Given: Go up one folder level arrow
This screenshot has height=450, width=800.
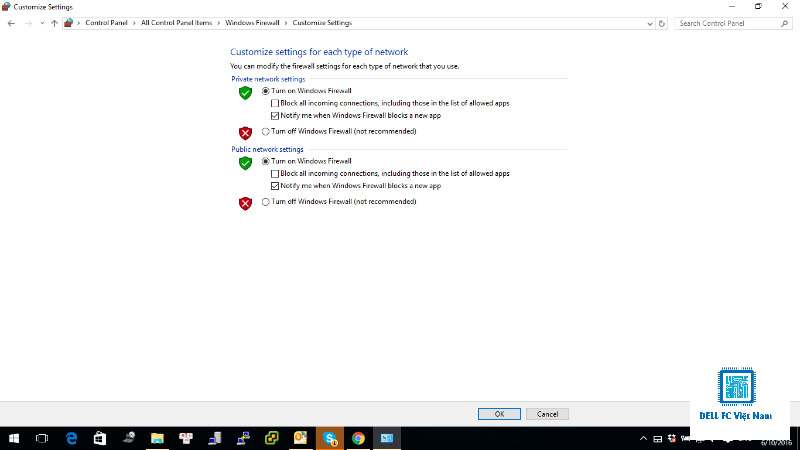Looking at the screenshot, I should tap(54, 23).
